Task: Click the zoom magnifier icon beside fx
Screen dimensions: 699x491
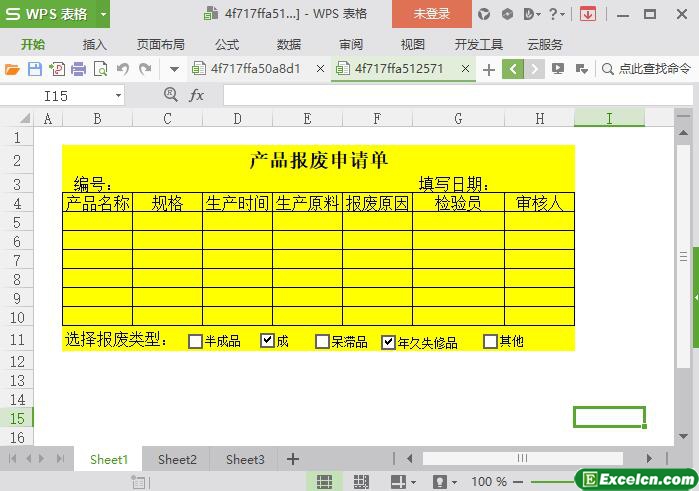Action: (170, 95)
